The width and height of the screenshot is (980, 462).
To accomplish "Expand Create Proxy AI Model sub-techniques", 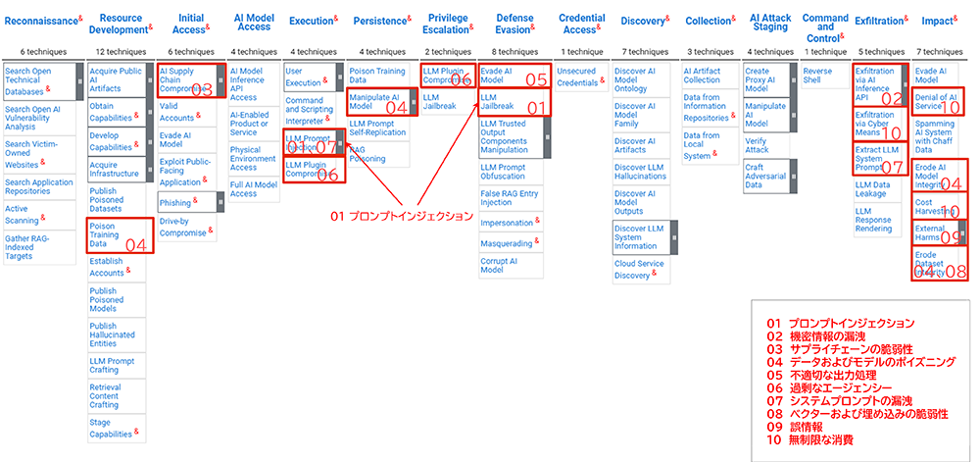I will 794,79.
